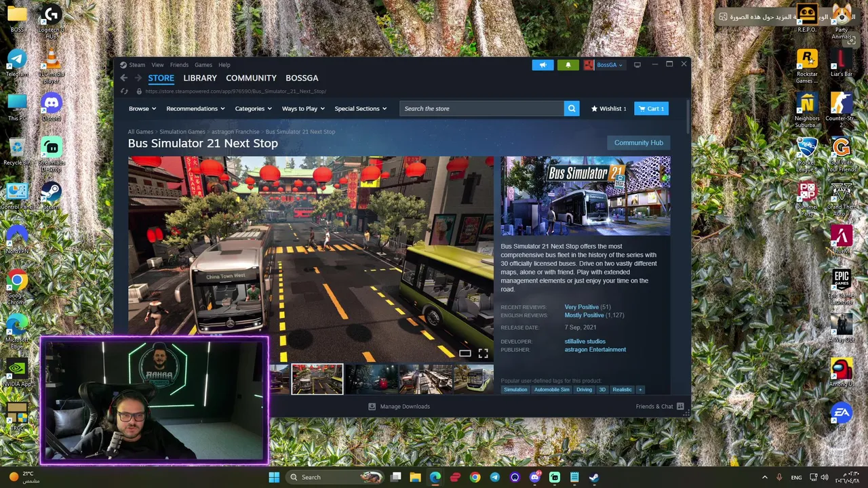
Task: Expand more tags with the plus button
Action: [639, 390]
